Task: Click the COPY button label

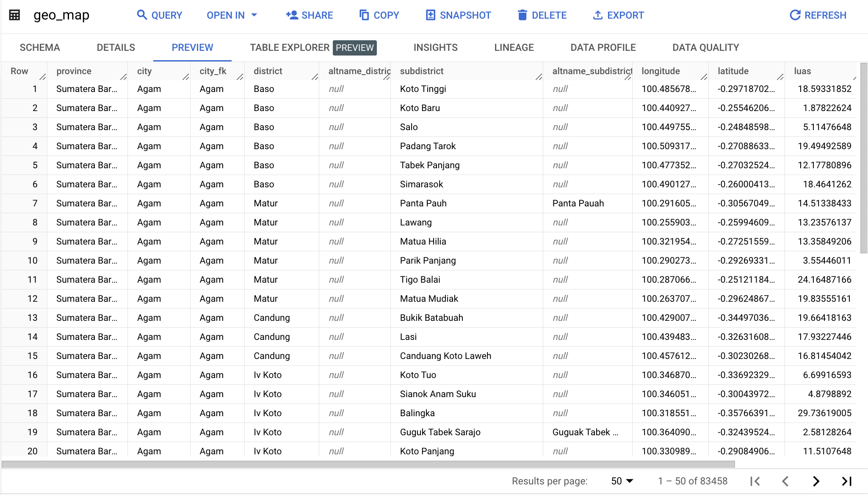Action: (x=387, y=15)
